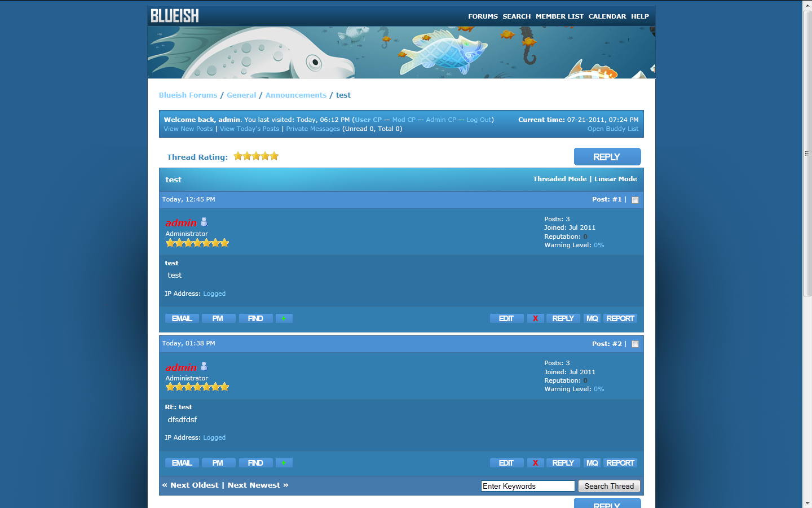
Task: Rate thread using the fifth star
Action: pyautogui.click(x=274, y=156)
